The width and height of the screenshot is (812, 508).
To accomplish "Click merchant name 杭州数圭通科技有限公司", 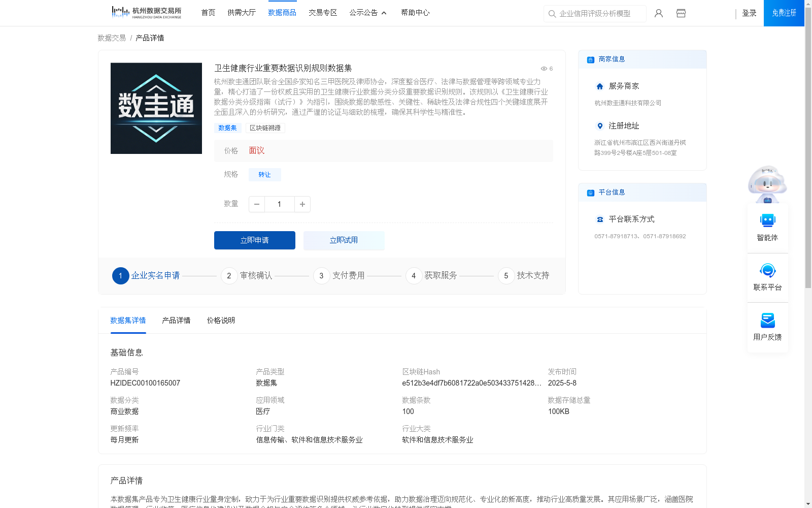I will point(628,103).
